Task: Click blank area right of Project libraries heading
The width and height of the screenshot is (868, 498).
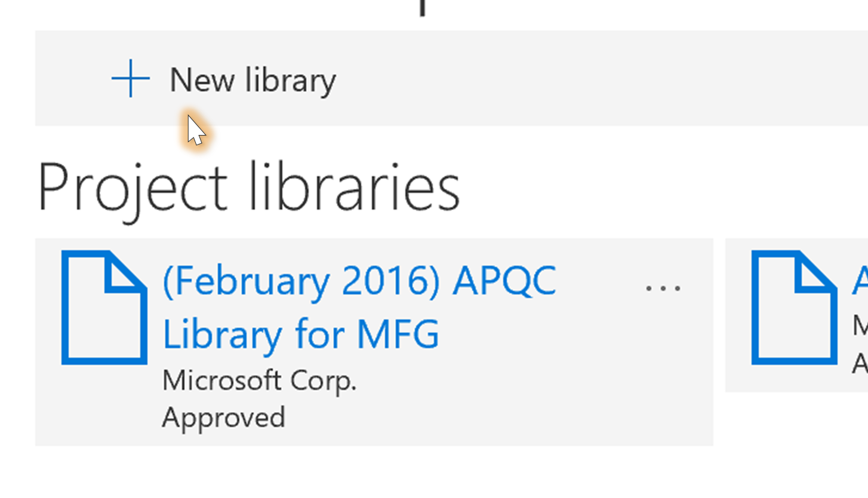Action: (657, 187)
